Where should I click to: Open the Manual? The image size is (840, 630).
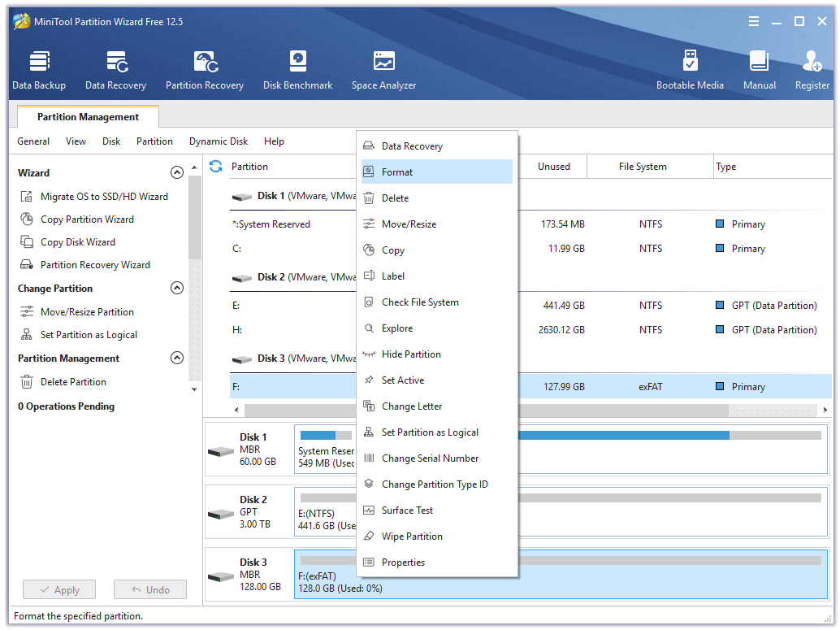pos(759,70)
